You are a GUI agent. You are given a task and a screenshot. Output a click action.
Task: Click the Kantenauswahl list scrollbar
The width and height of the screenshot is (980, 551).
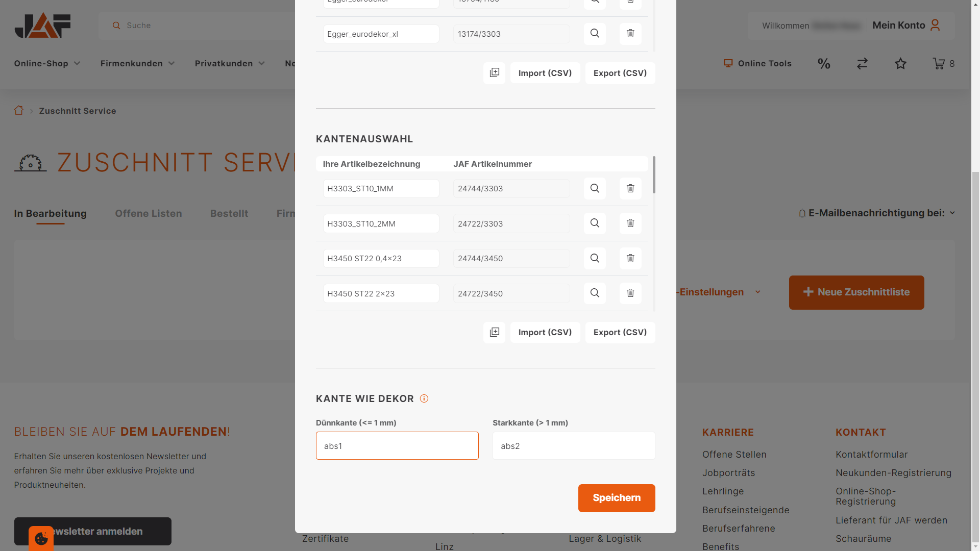click(654, 176)
